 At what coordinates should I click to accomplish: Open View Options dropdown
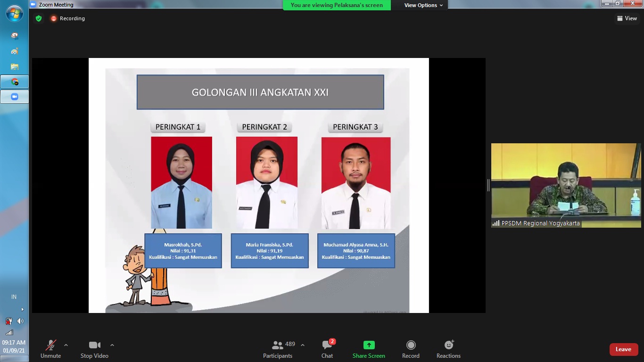[x=423, y=5]
